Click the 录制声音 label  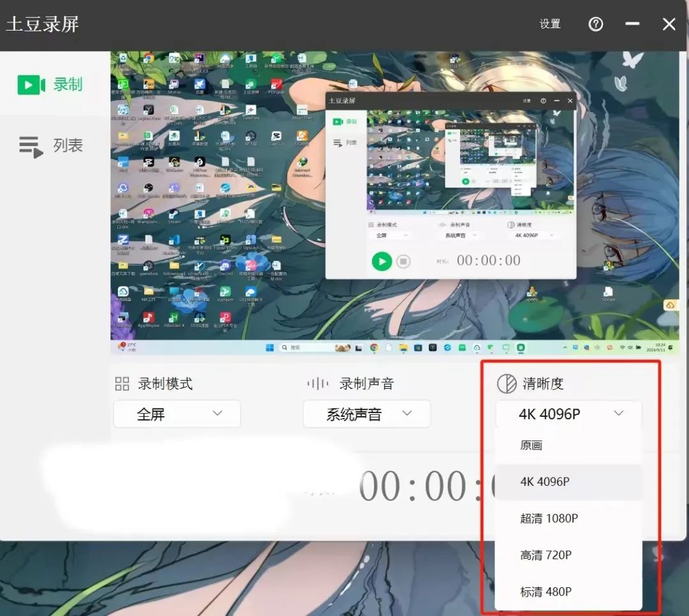366,384
